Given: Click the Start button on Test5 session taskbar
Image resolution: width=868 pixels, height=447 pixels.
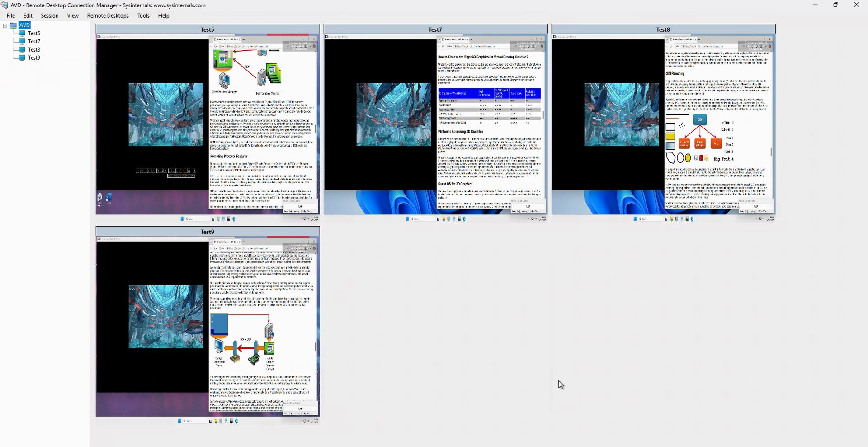Looking at the screenshot, I should point(182,219).
